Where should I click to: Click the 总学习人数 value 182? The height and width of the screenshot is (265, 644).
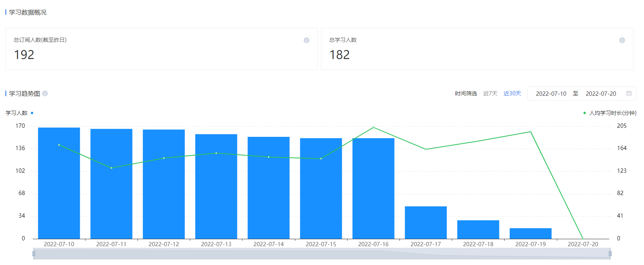339,55
